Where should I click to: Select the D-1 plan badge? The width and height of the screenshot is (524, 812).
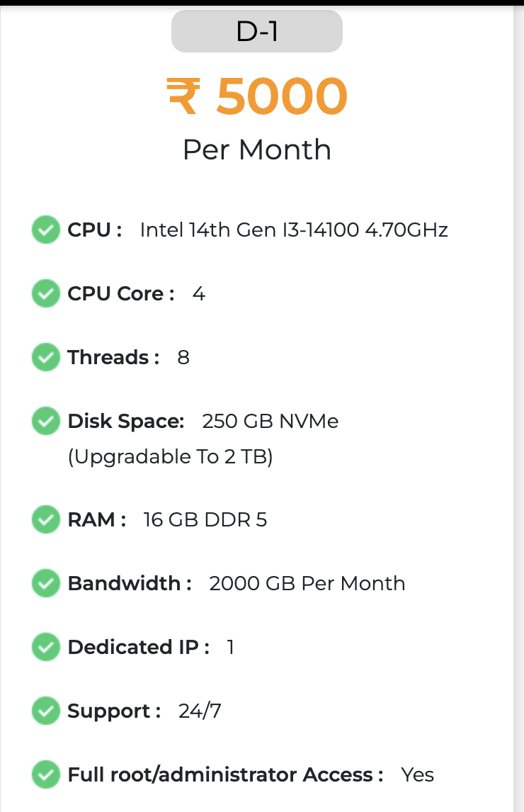[257, 33]
